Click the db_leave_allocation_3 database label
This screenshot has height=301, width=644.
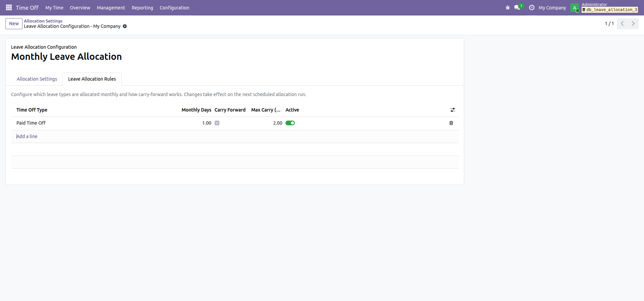click(x=610, y=10)
